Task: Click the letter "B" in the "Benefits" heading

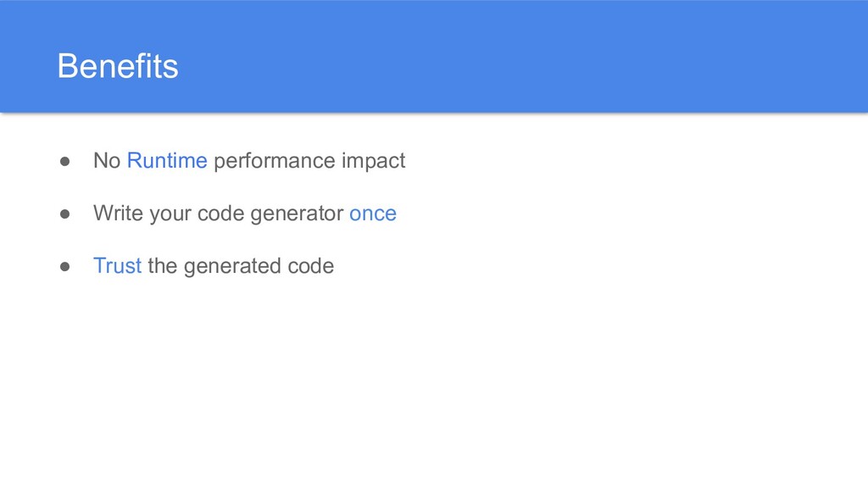Action: coord(66,67)
